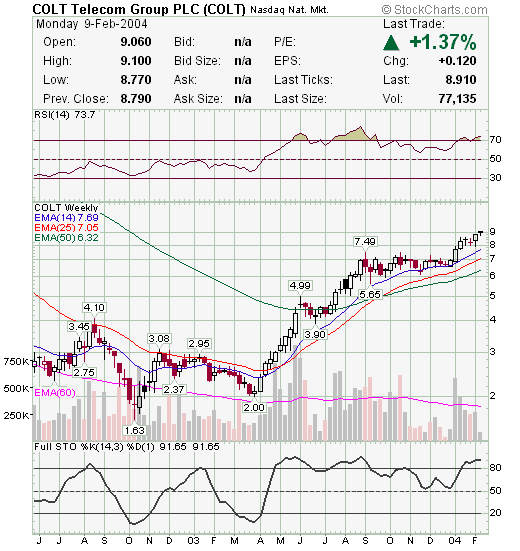Click the 2.75 price low annotation

tap(84, 372)
